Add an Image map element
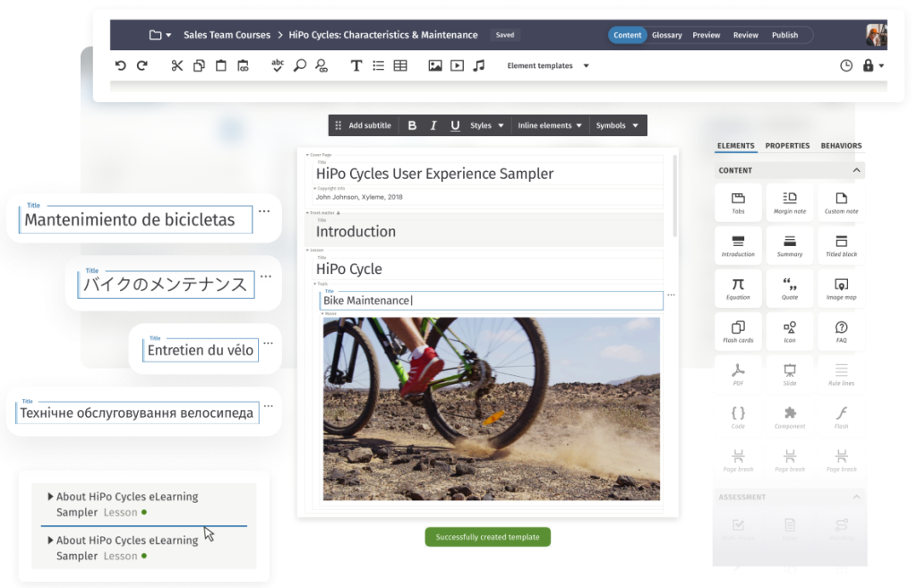Screen dimensions: 917x588 click(x=841, y=289)
